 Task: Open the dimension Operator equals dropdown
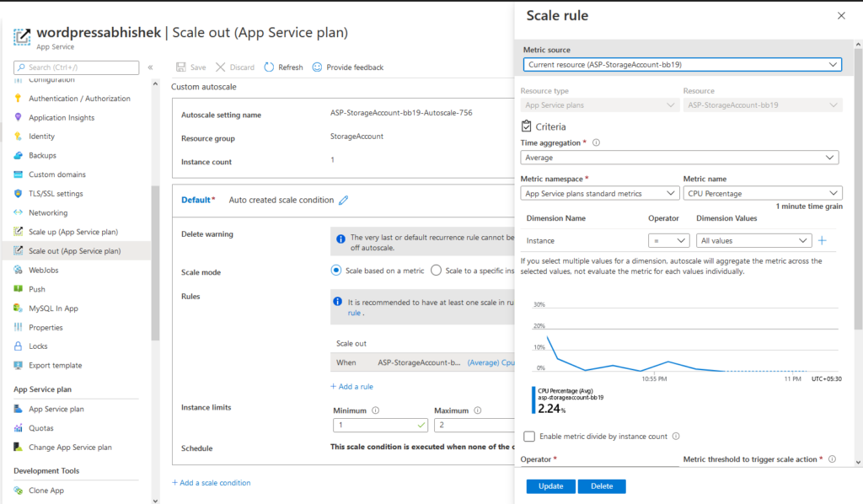(x=668, y=240)
